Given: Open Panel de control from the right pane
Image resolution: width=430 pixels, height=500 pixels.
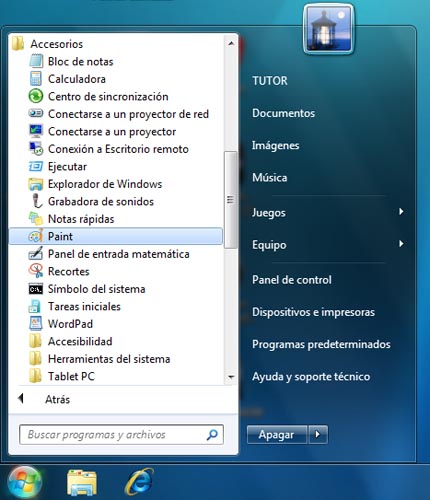Looking at the screenshot, I should (x=292, y=280).
